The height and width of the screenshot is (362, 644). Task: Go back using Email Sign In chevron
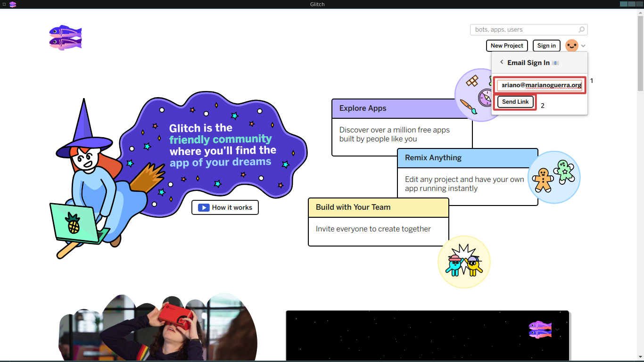coord(502,62)
